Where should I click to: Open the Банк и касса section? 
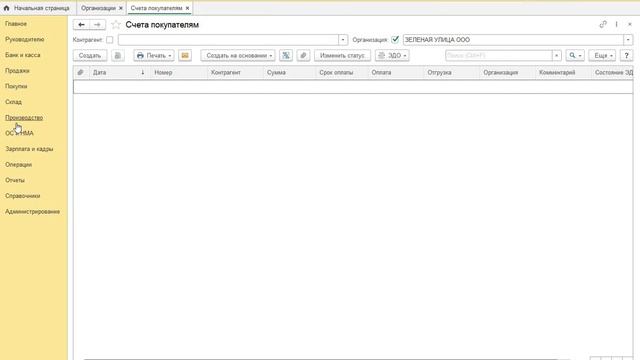click(22, 55)
